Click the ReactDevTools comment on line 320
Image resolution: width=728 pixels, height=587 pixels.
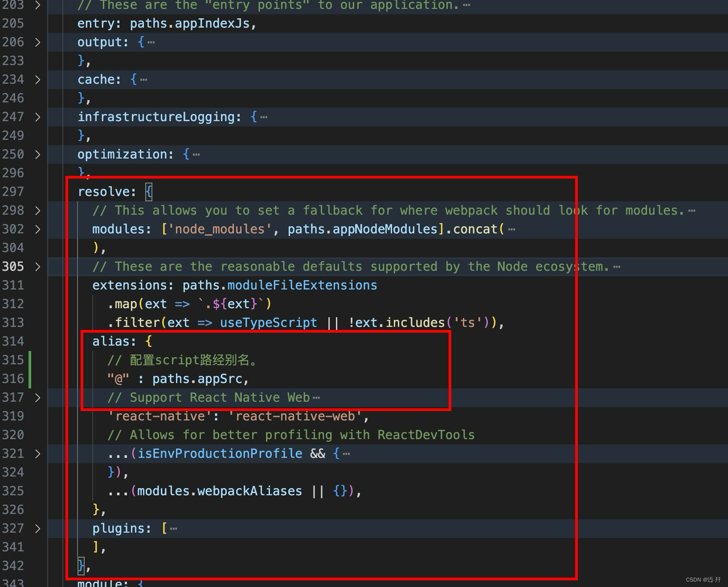pyautogui.click(x=291, y=435)
